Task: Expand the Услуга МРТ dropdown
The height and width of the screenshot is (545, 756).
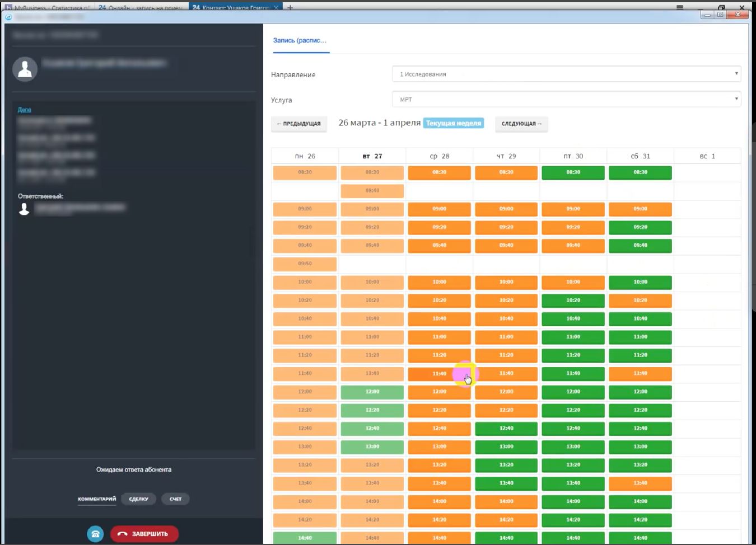Action: [x=567, y=100]
